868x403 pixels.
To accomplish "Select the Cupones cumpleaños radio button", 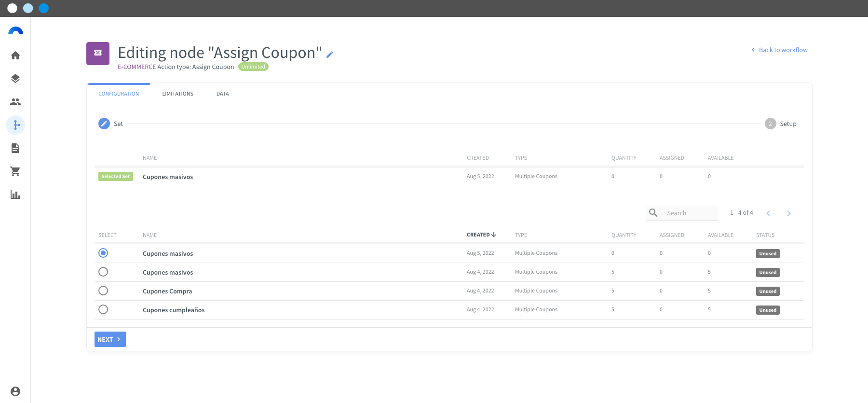I will (103, 309).
